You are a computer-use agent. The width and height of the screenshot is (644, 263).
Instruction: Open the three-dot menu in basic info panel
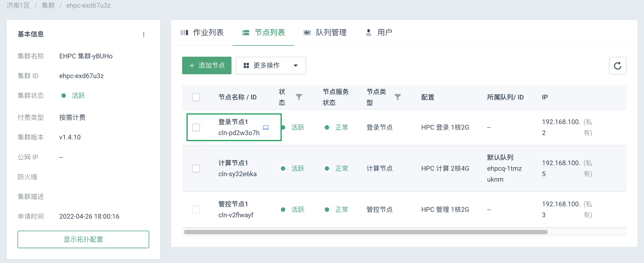click(x=144, y=35)
